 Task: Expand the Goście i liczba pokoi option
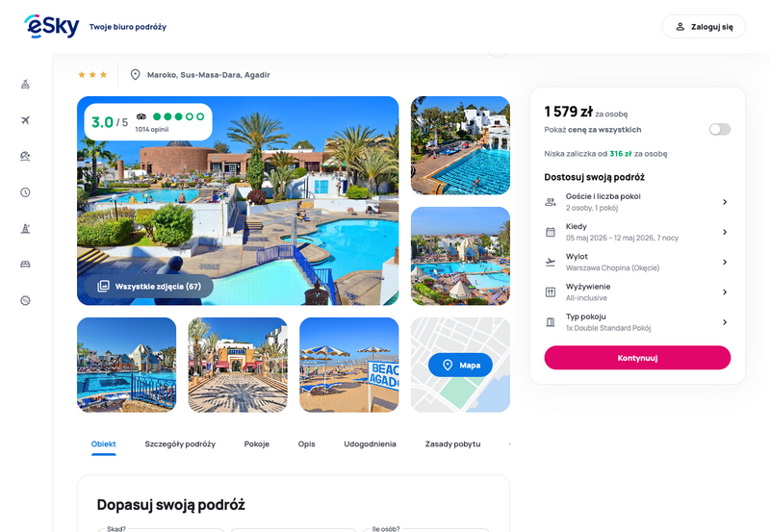pyautogui.click(x=637, y=202)
